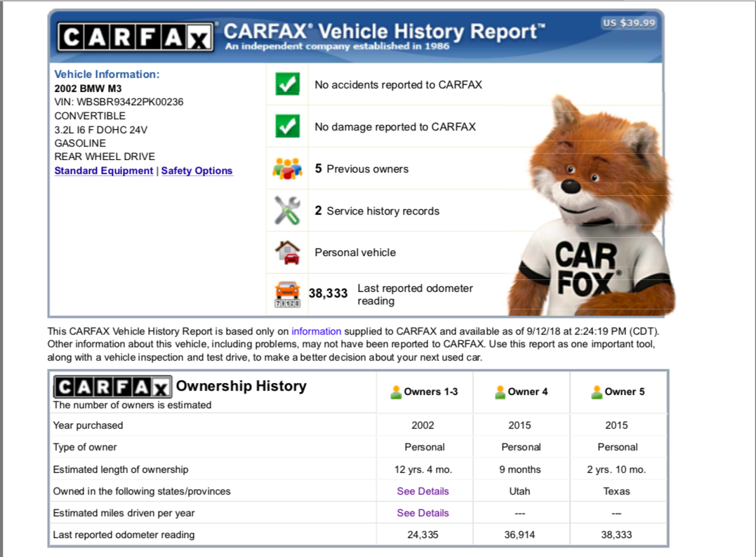Image resolution: width=756 pixels, height=557 pixels.
Task: Click the 'Owner 4' column header
Action: [x=527, y=391]
